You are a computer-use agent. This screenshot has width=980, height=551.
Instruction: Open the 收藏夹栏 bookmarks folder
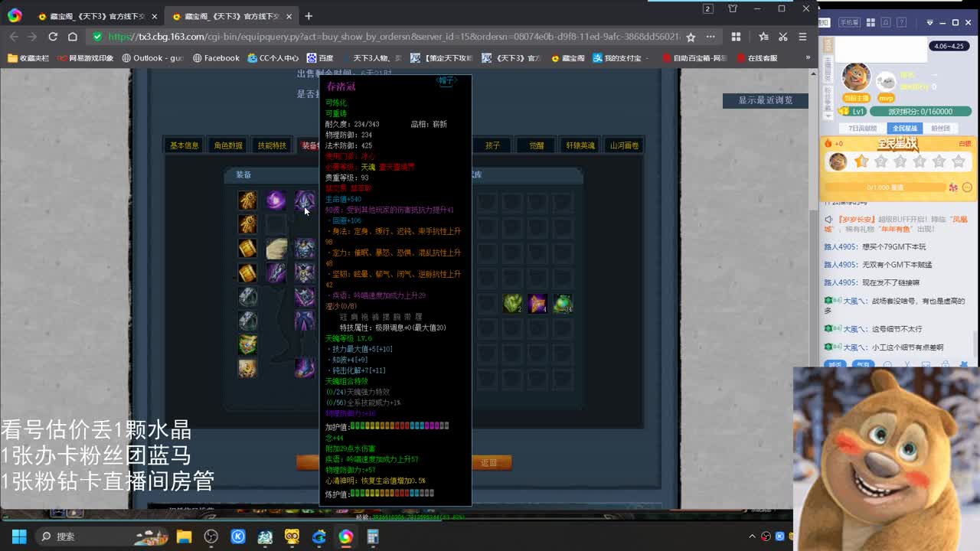click(28, 58)
